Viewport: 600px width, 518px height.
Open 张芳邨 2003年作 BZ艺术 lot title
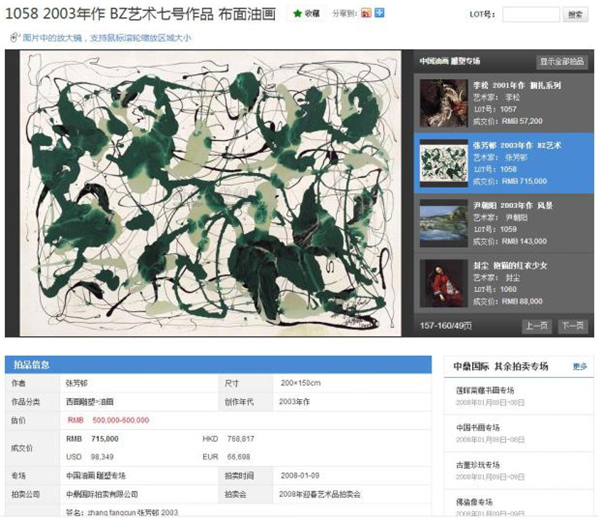tap(517, 145)
